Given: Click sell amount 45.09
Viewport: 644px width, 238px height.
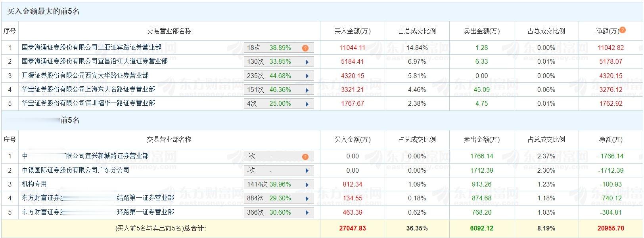Looking at the screenshot, I should tap(482, 89).
